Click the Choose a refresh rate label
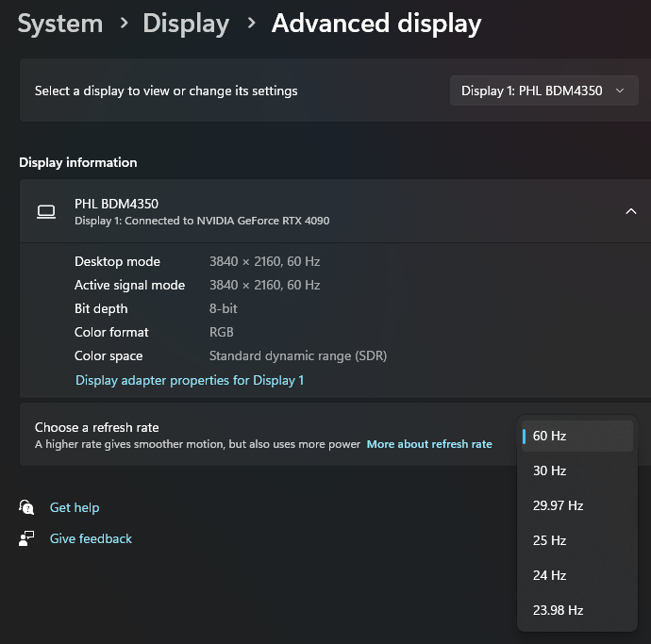This screenshot has width=651, height=644. (x=97, y=427)
